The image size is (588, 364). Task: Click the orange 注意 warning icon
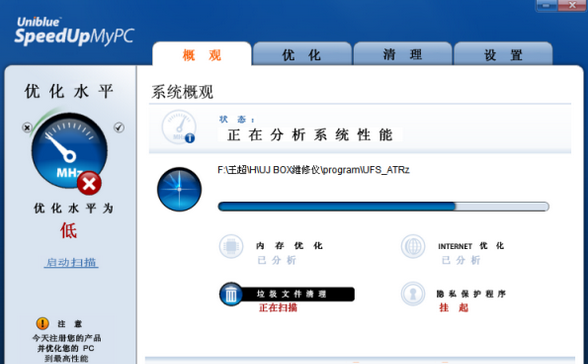click(42, 323)
